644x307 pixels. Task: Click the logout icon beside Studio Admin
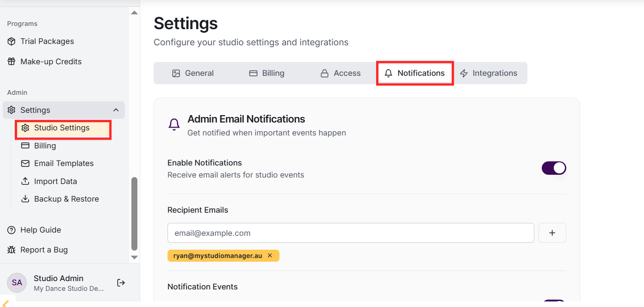click(x=121, y=282)
